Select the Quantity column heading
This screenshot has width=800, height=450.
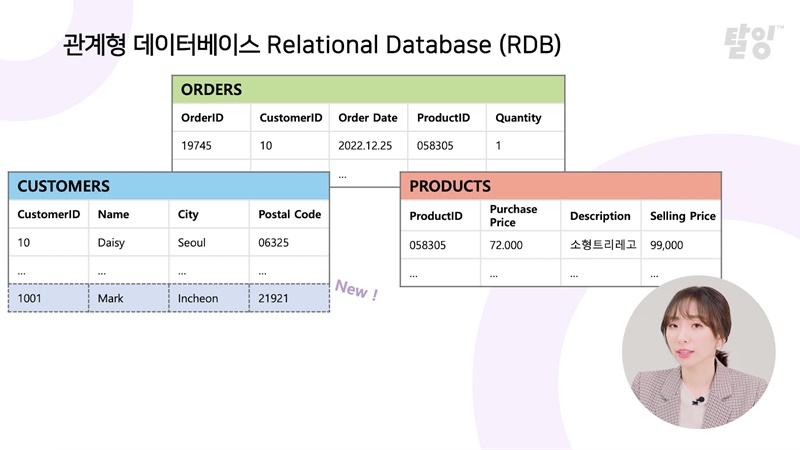[518, 118]
